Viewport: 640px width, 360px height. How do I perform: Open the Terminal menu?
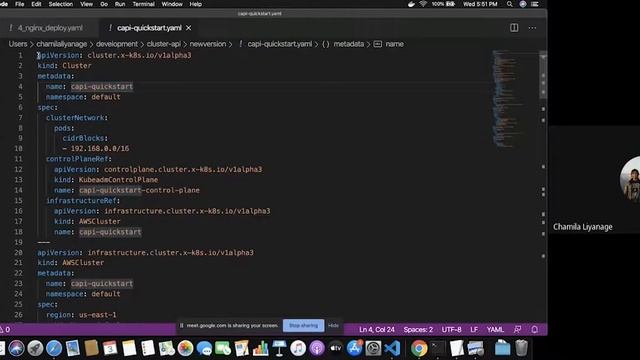tap(143, 4)
